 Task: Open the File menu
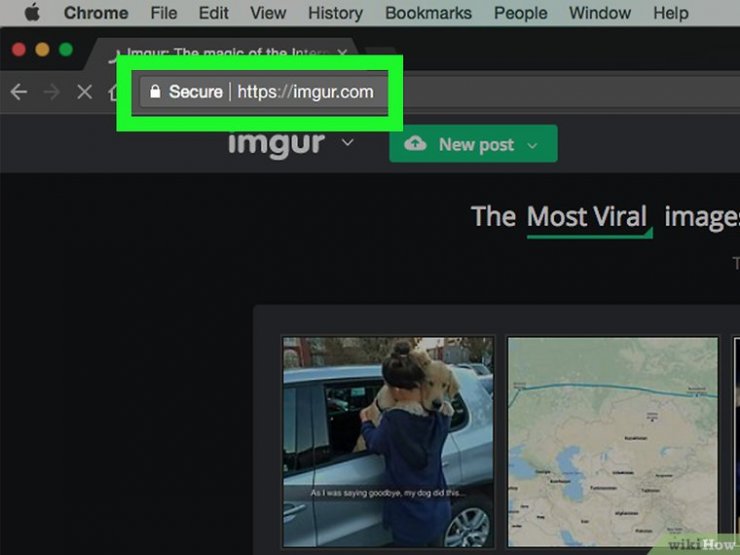[x=163, y=13]
